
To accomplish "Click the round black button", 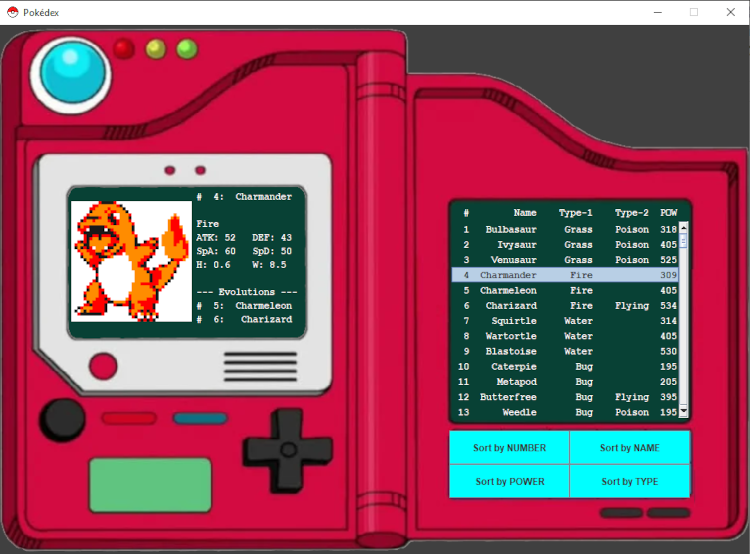I will tap(63, 420).
